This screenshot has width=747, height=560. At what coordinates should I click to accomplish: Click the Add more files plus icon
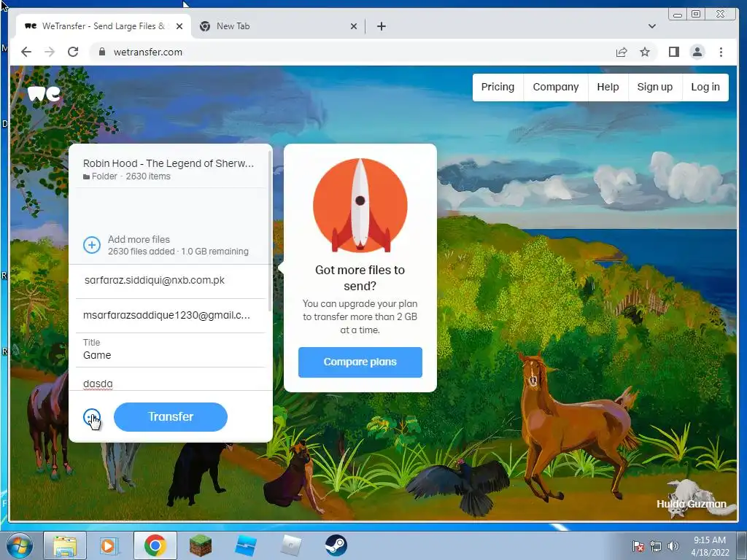click(x=92, y=245)
